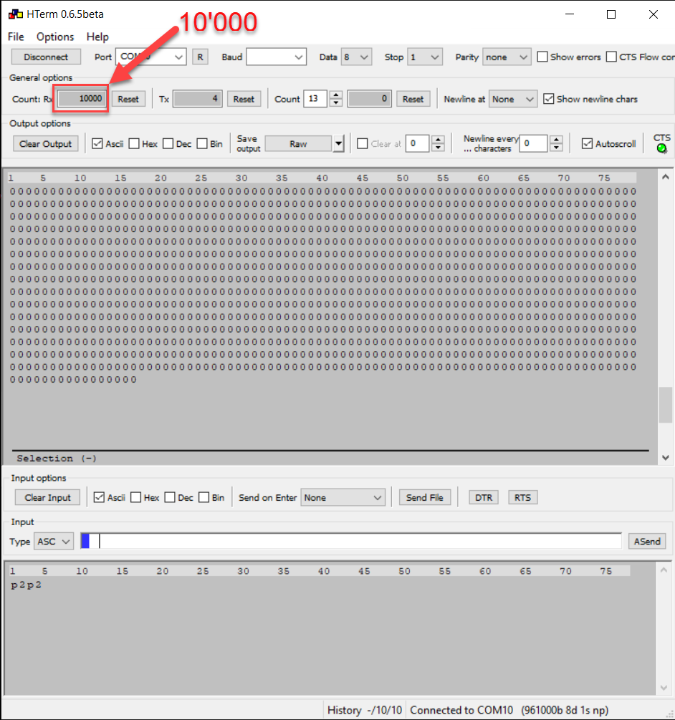Open the Options menu
This screenshot has height=720, width=675.
55,37
